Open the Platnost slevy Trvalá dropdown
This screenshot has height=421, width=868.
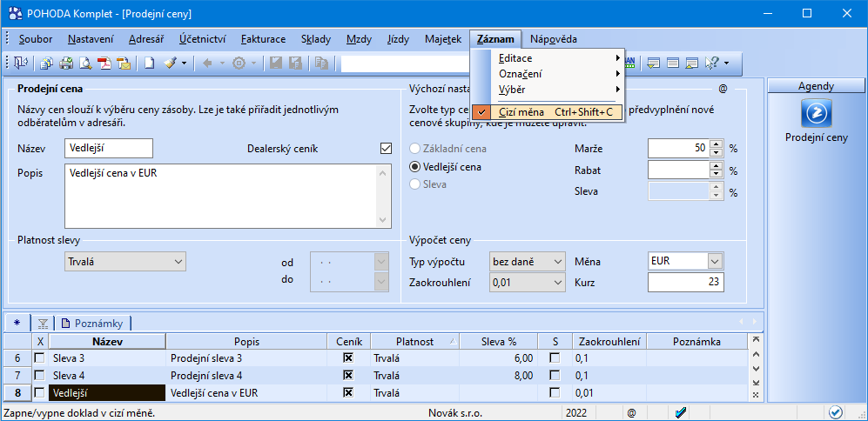pos(178,261)
